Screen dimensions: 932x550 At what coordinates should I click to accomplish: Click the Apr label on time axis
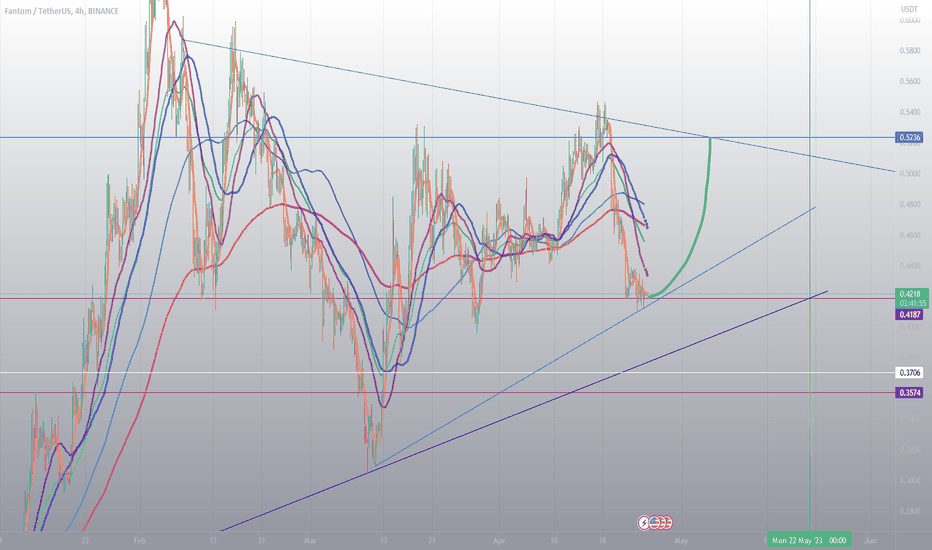(499, 540)
